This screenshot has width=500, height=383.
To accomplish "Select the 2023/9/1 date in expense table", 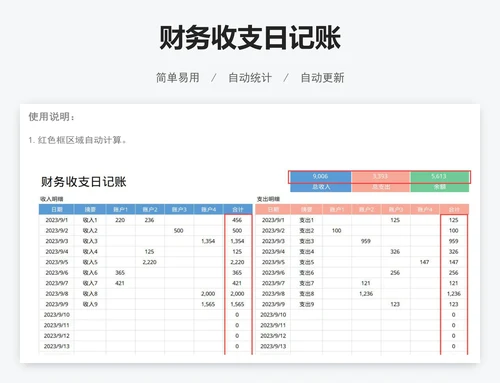I will [273, 220].
